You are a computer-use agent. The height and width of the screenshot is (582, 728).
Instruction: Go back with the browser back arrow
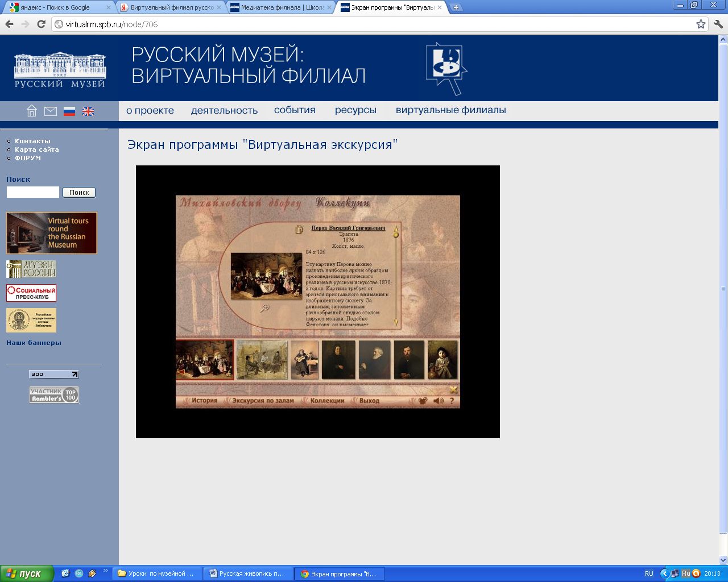9,24
